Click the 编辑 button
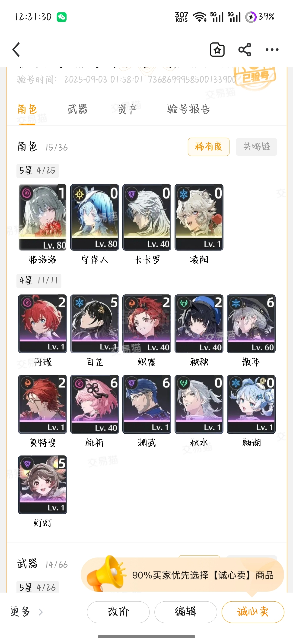 [186, 612]
